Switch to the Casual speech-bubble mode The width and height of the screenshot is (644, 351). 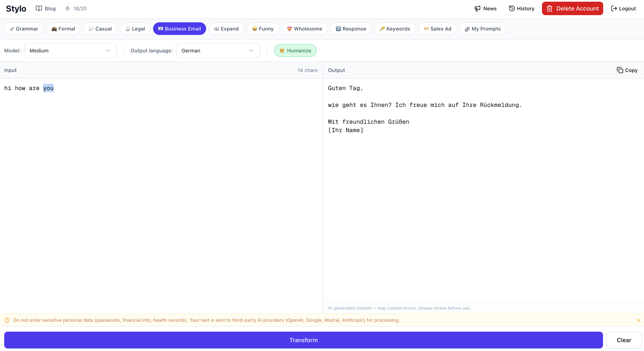pos(100,29)
